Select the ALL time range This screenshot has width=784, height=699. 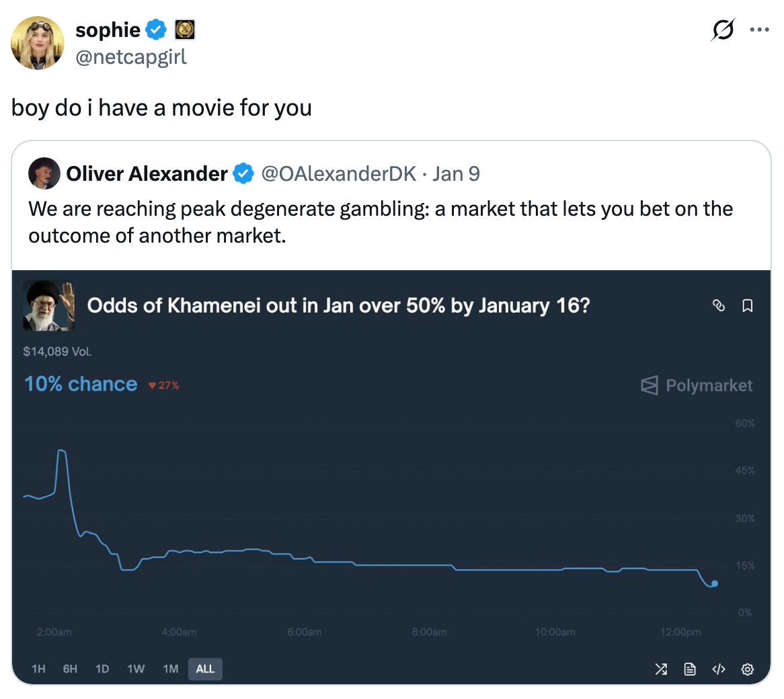coord(205,669)
